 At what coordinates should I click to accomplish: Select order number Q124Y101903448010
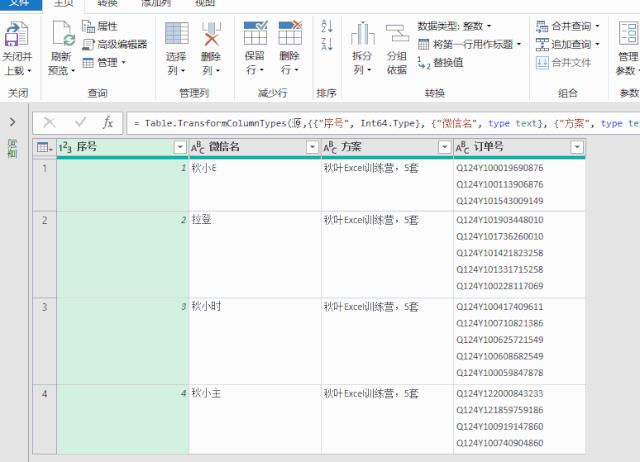click(500, 220)
